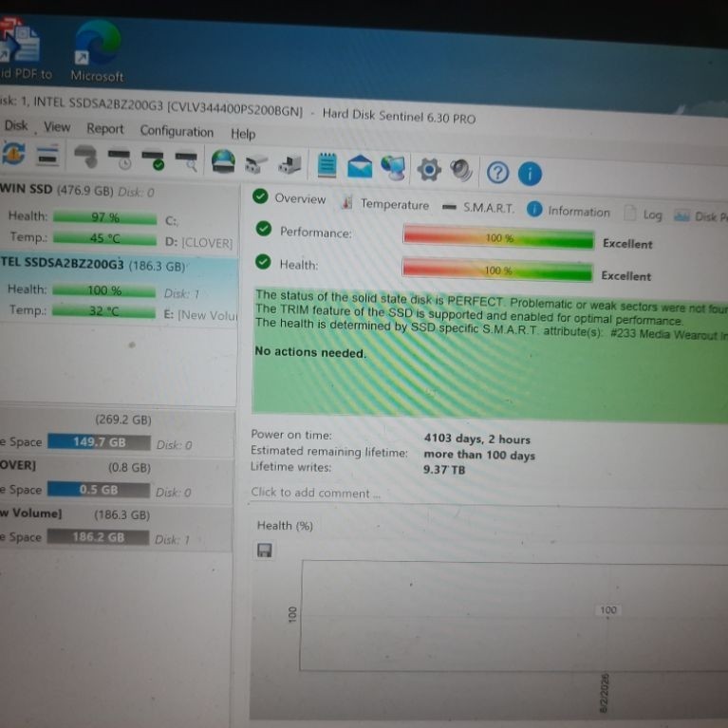Image resolution: width=728 pixels, height=728 pixels.
Task: Click the disk with green checkmark icon
Action: click(153, 159)
